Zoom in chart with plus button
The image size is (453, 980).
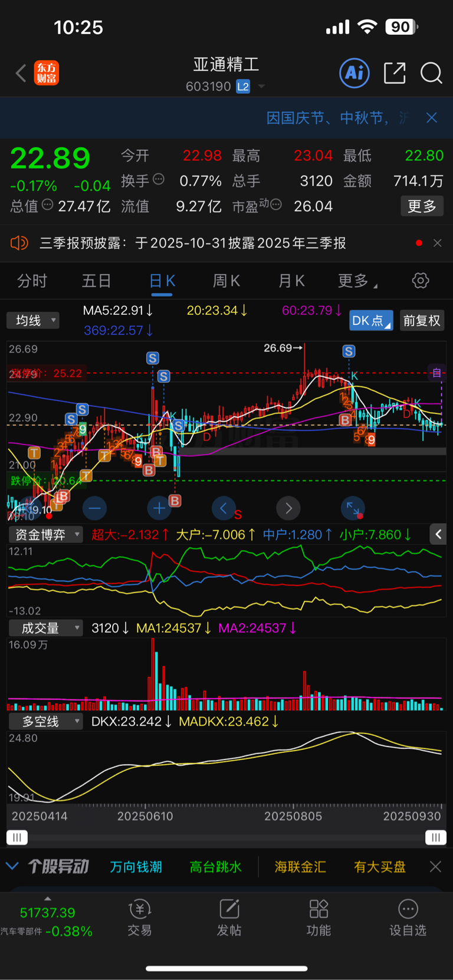tap(159, 508)
